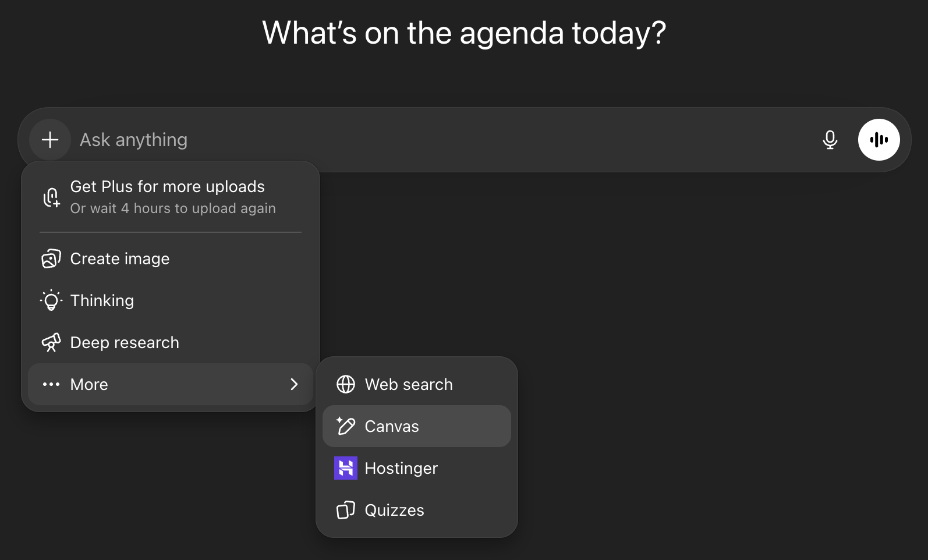
Task: Select the Create image icon
Action: click(x=51, y=258)
